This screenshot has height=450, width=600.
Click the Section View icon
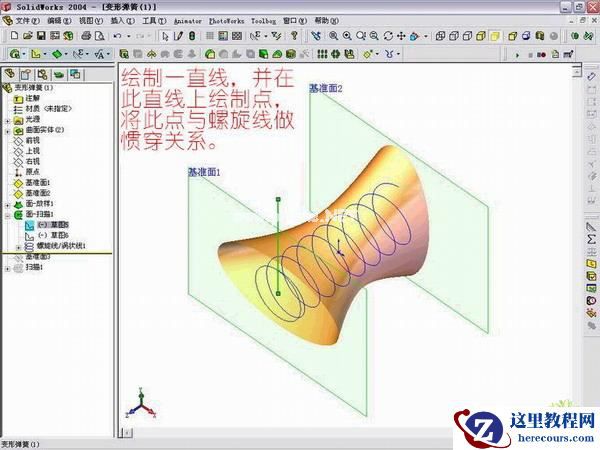point(540,36)
